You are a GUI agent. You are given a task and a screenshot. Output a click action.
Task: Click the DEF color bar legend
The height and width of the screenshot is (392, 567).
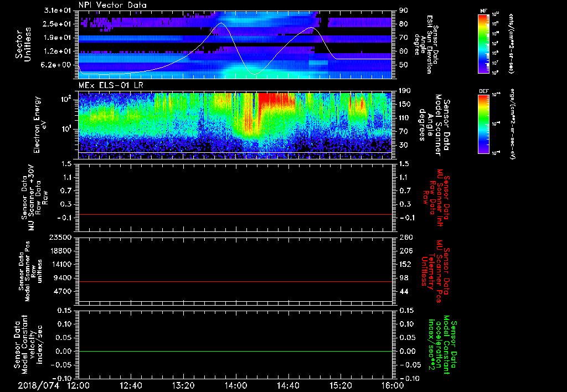(x=484, y=124)
